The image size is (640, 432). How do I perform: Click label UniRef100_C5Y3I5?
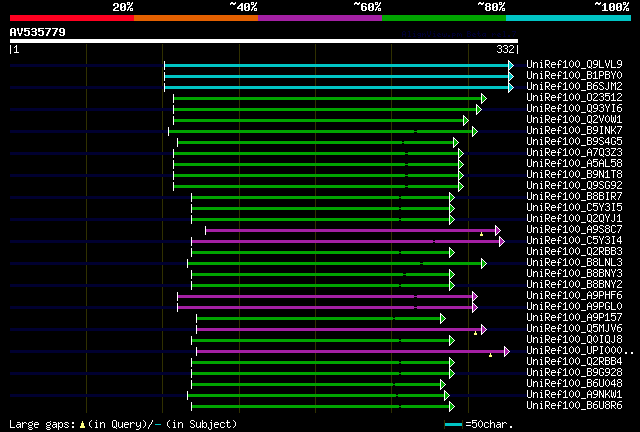point(574,208)
